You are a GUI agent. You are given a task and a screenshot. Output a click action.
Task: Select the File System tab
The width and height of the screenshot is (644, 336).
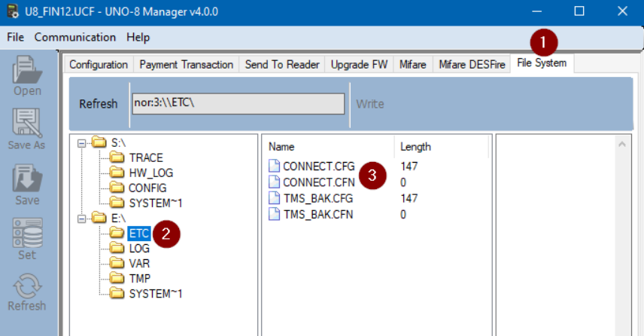542,63
